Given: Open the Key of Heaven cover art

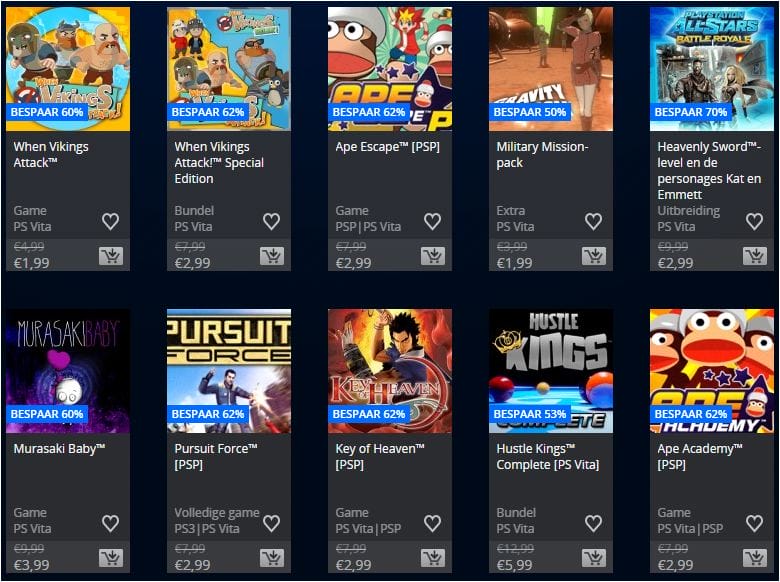Looking at the screenshot, I should (390, 371).
